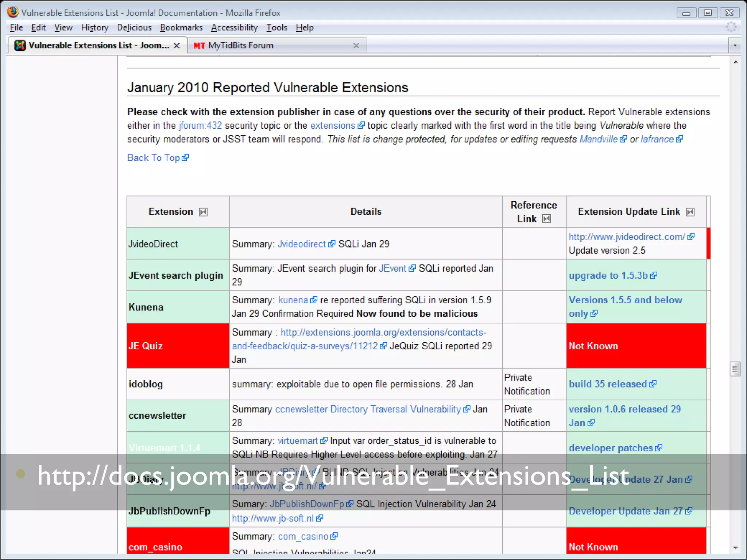The width and height of the screenshot is (747, 560).
Task: Open the Help menu
Action: (x=305, y=28)
